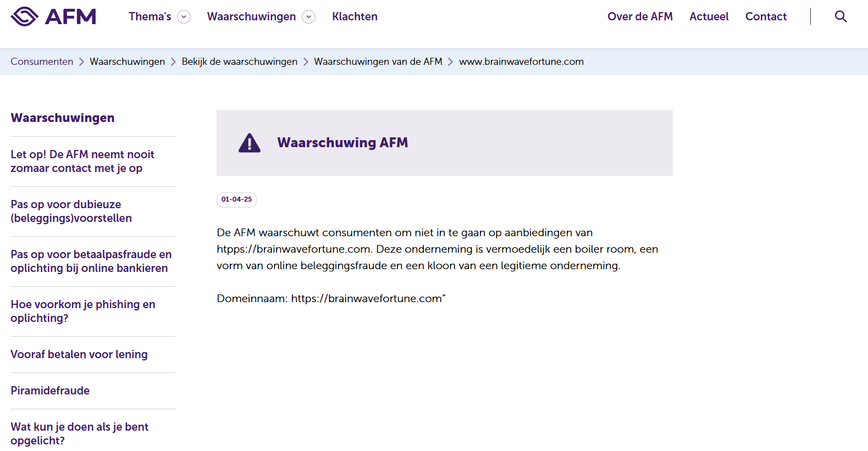Go to Consumenten breadcrumb
Viewport: 868px width, 451px height.
click(42, 62)
